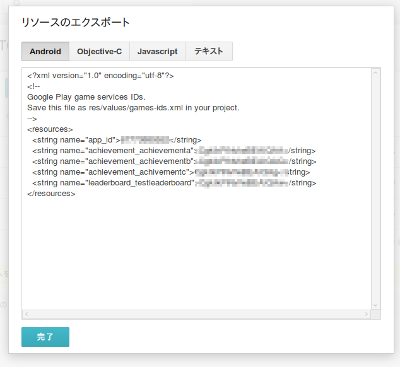Click the xml version declaration line

100,76
